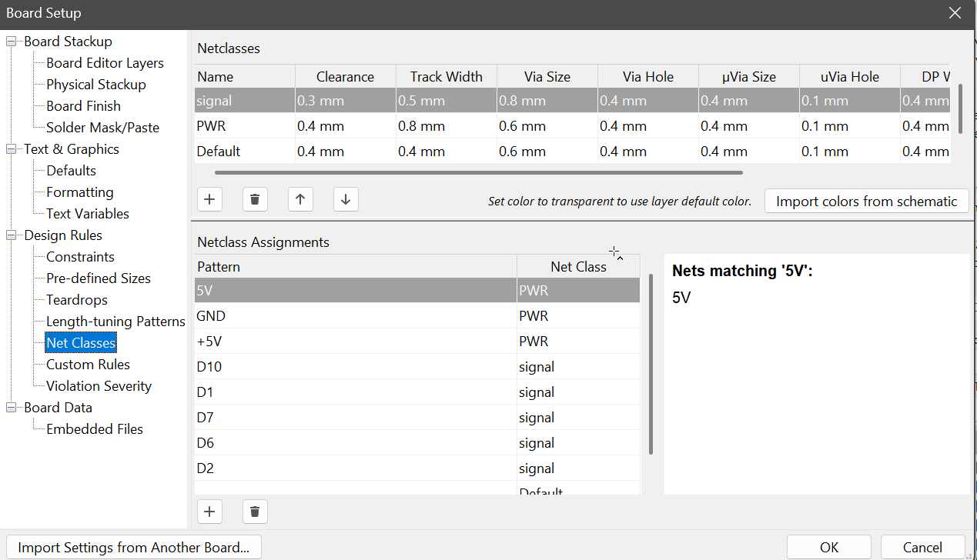The image size is (977, 560).
Task: Move the netclass up with the arrow icon
Action: [x=300, y=200]
